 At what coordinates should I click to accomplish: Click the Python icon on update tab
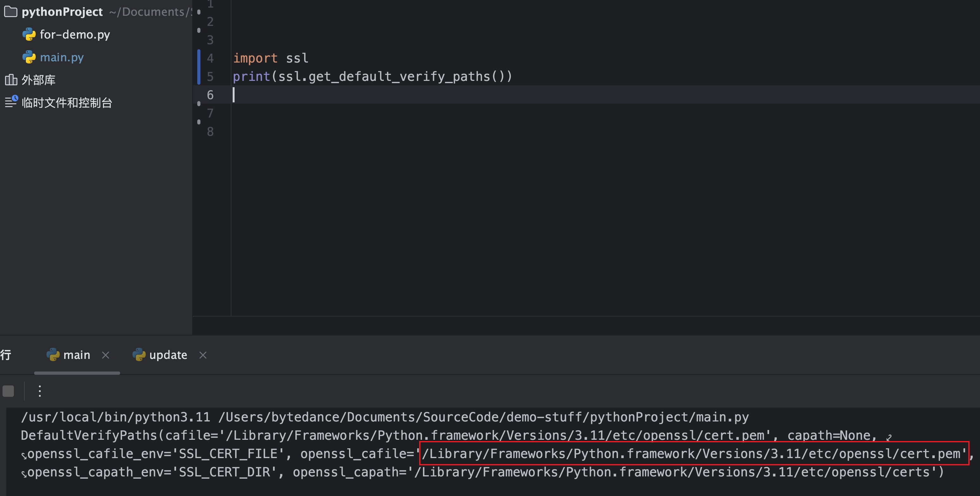(x=139, y=354)
